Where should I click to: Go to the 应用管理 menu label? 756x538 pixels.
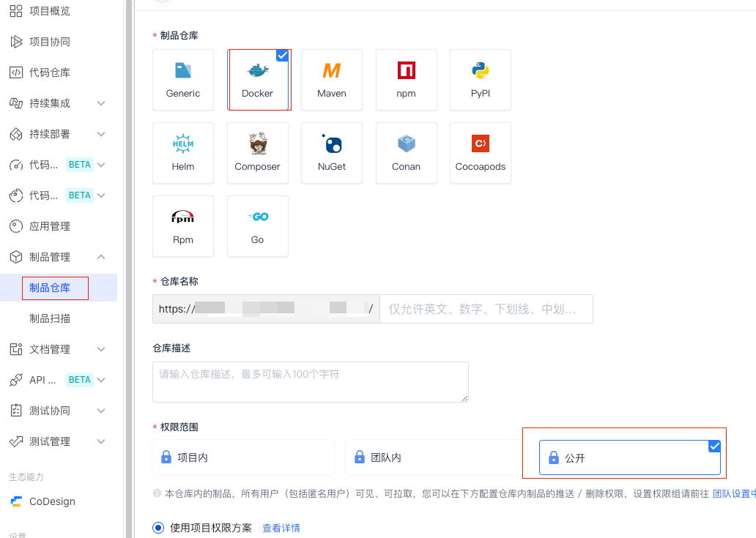[x=50, y=226]
